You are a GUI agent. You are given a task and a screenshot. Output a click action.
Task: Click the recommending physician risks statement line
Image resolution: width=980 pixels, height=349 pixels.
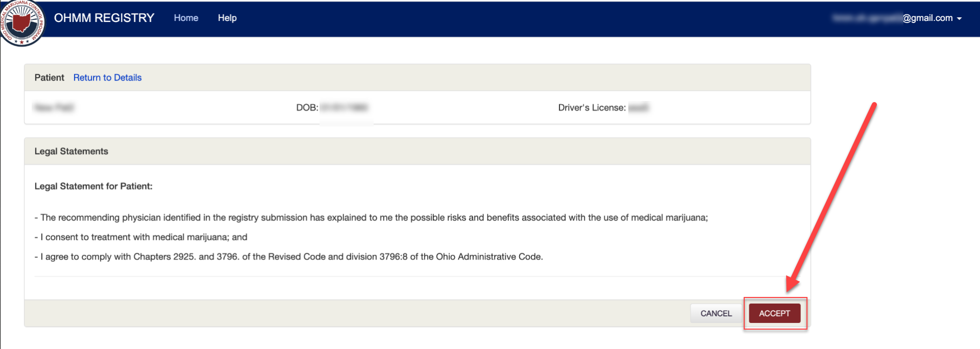click(x=371, y=218)
